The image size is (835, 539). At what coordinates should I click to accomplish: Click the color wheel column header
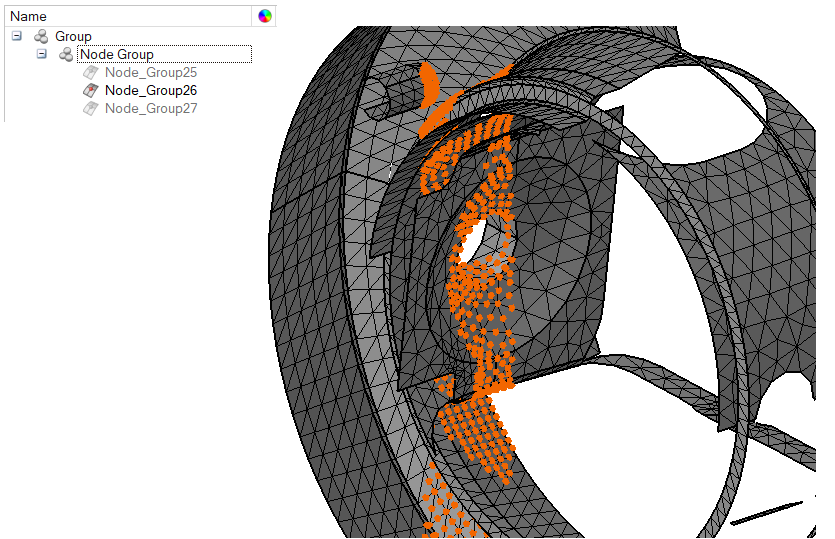click(265, 16)
